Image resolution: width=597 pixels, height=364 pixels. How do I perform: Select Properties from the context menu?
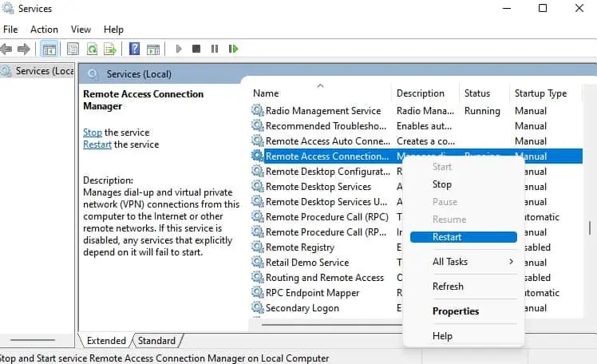(x=456, y=311)
